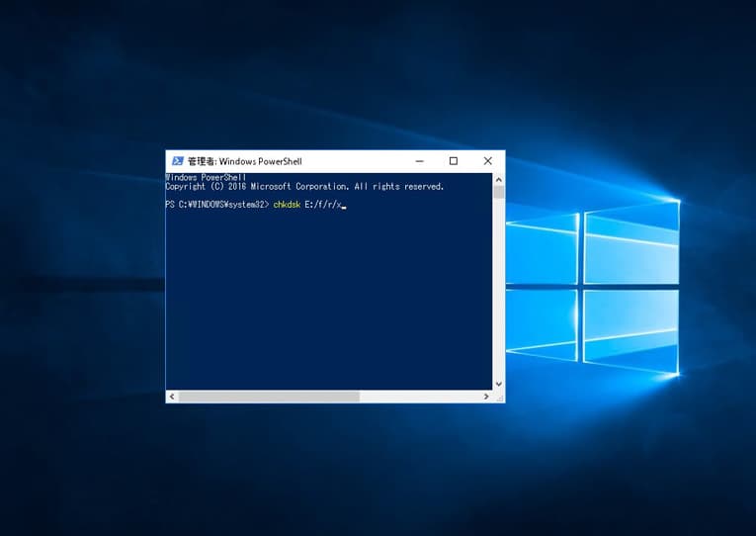Minimize the PowerShell window
Image resolution: width=756 pixels, height=536 pixels.
[x=419, y=161]
